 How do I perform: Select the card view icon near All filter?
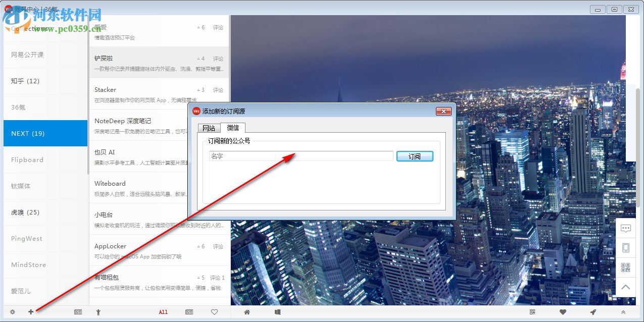tap(189, 312)
